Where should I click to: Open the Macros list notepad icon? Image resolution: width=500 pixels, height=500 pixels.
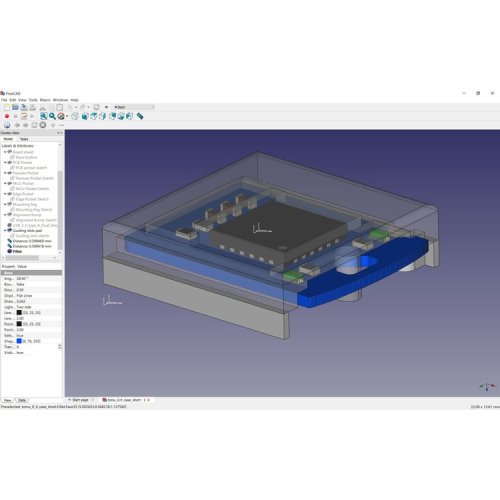click(24, 116)
